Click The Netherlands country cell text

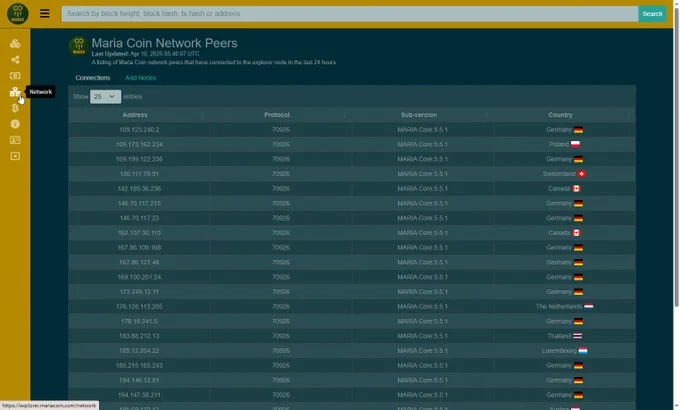click(559, 307)
